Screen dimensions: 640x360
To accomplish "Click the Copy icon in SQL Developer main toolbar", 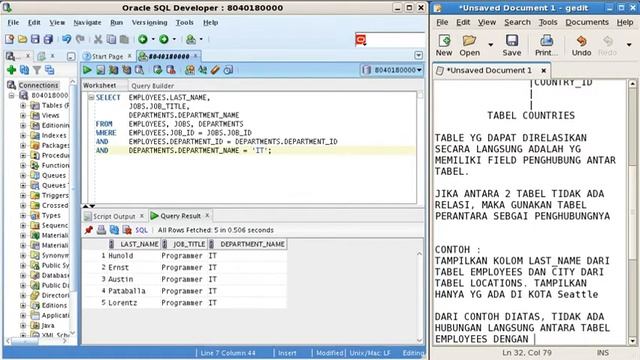I will pyautogui.click(x=111, y=39).
